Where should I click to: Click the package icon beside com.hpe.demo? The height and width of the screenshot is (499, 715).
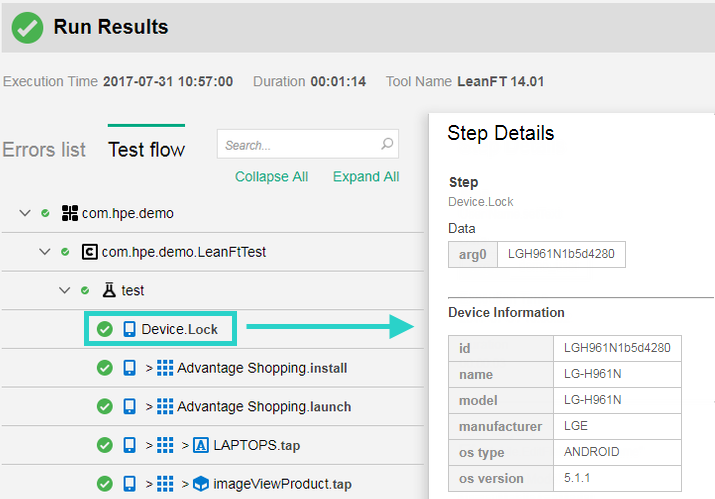click(x=69, y=213)
